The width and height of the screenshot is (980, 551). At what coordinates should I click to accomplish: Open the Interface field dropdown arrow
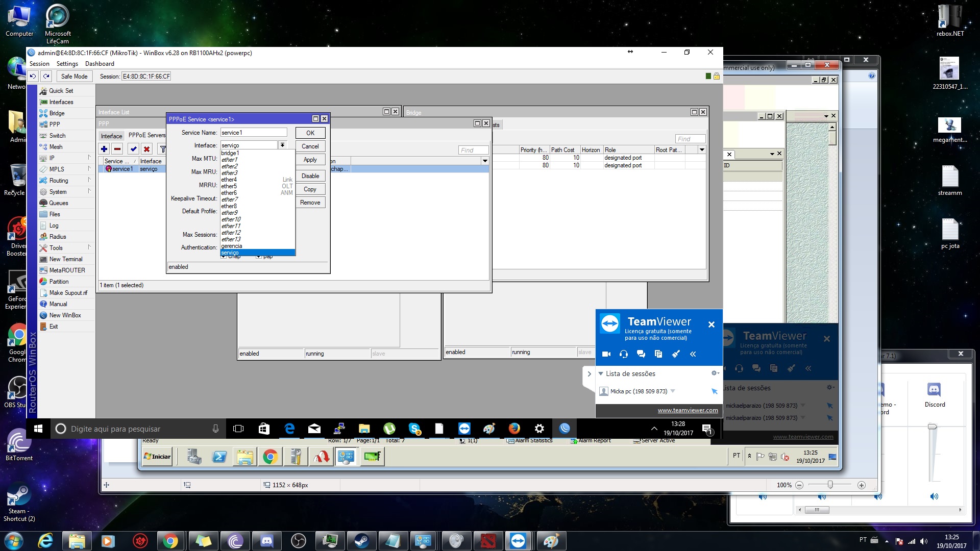[282, 145]
